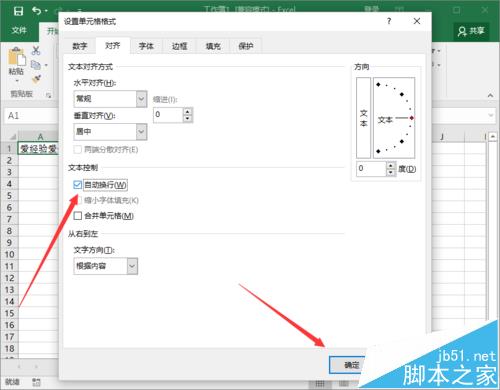The width and height of the screenshot is (500, 390).
Task: Select row 5 header
Action: tap(9, 196)
